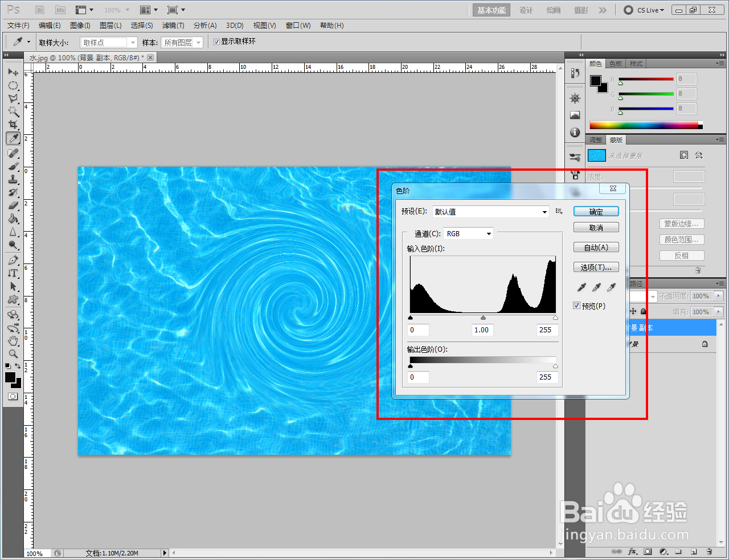The height and width of the screenshot is (560, 729).
Task: Open the Arrange Documents dropdown
Action: click(149, 10)
